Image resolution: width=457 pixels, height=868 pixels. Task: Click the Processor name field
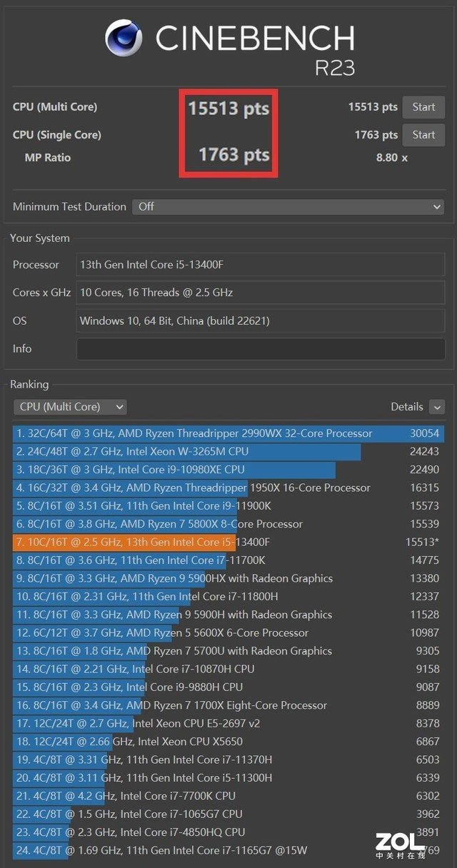click(x=260, y=265)
